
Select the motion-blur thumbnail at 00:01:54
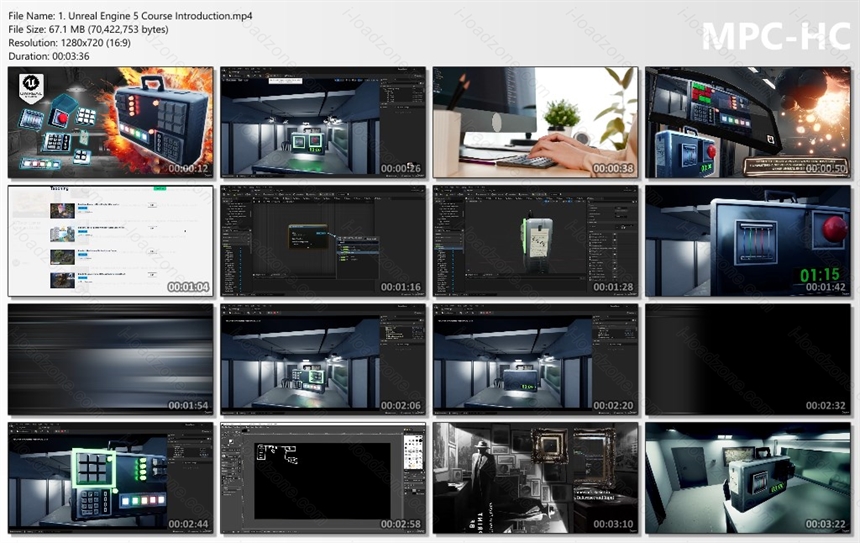(111, 359)
